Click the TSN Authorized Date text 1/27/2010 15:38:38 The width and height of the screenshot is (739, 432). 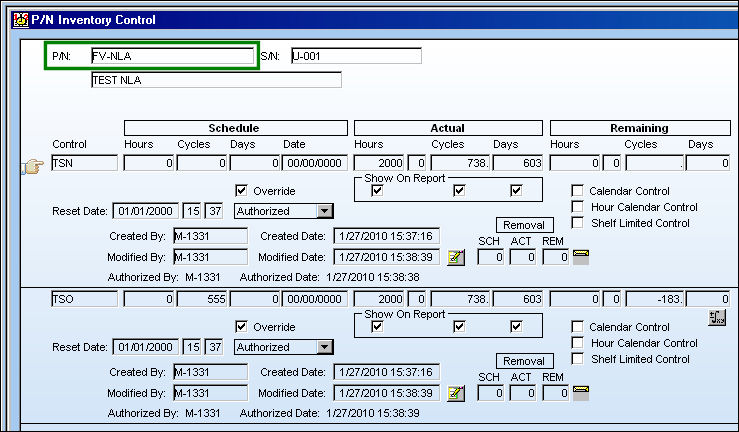click(373, 277)
